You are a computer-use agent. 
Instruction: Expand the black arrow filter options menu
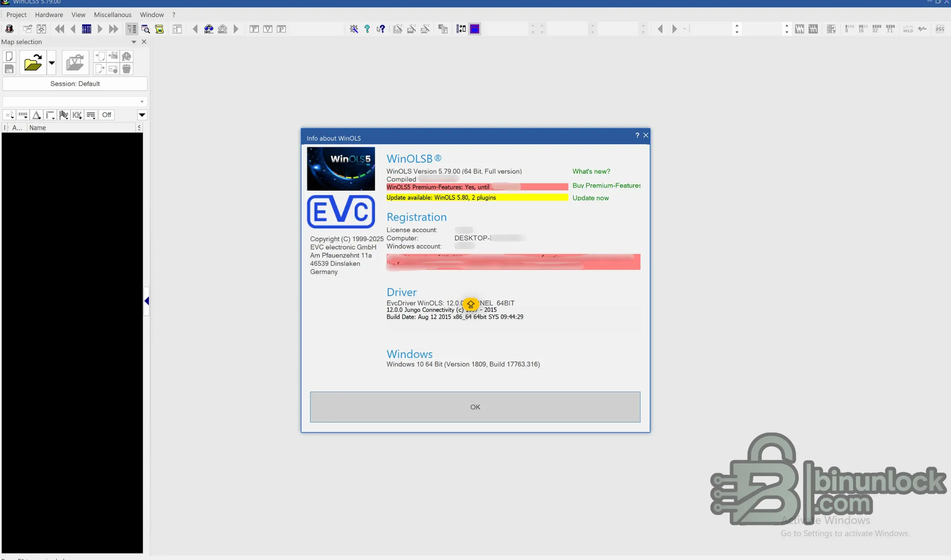pyautogui.click(x=142, y=115)
